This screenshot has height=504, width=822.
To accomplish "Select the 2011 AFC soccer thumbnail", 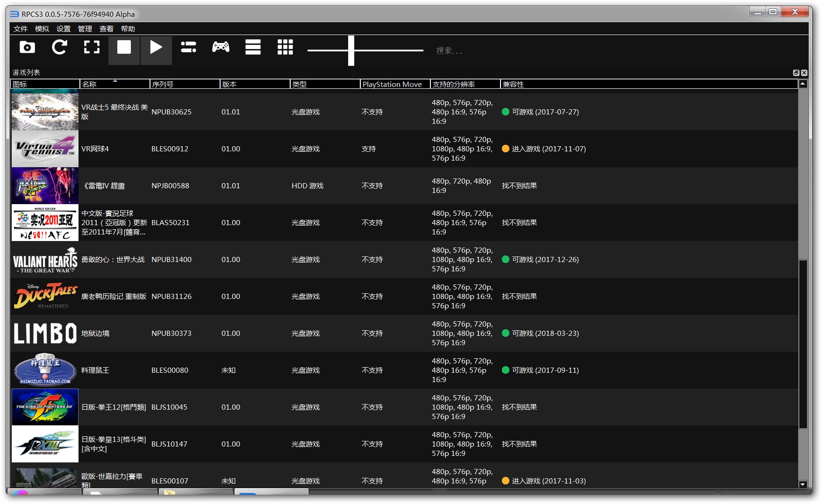I will click(x=45, y=222).
